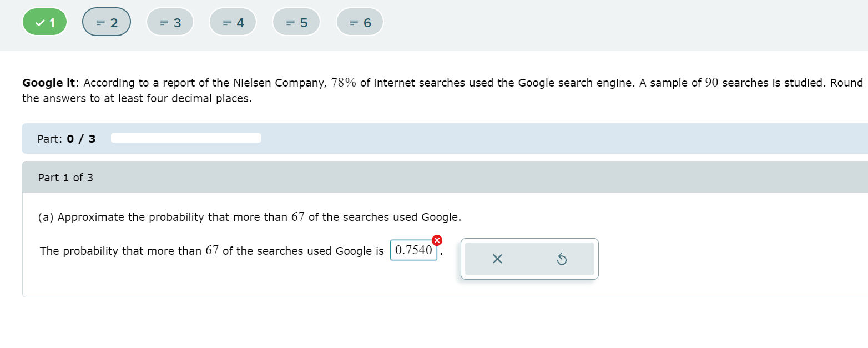Click the lines icon inside question 3 pill

click(164, 22)
